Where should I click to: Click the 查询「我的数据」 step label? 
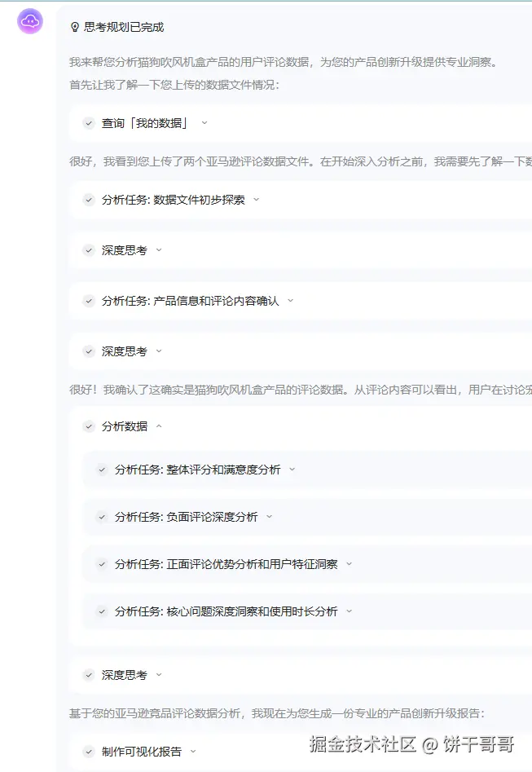143,123
